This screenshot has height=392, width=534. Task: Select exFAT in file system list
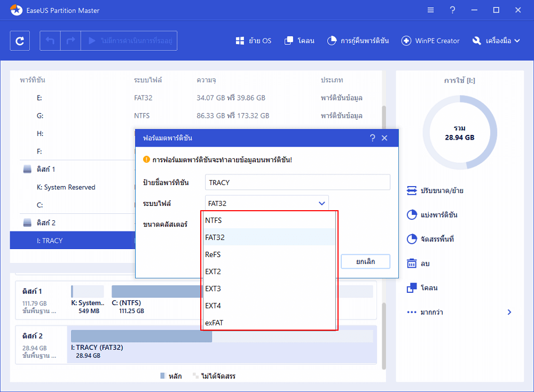(269, 322)
